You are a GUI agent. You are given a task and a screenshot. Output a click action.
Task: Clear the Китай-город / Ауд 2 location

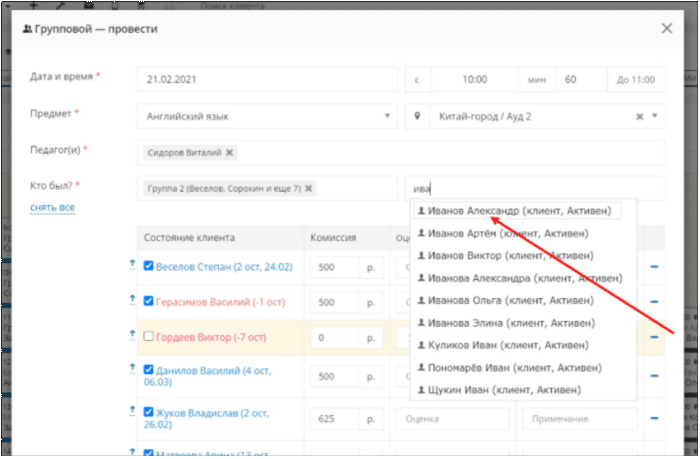[639, 117]
